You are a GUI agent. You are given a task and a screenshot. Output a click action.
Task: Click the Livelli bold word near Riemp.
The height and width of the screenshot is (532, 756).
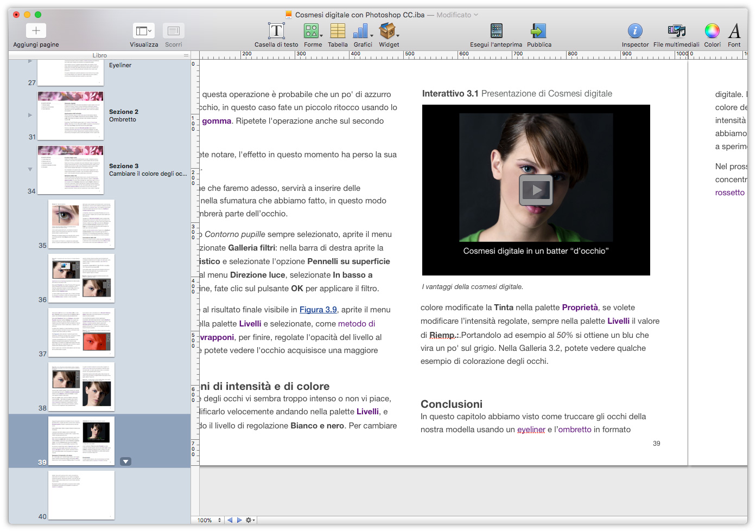618,321
